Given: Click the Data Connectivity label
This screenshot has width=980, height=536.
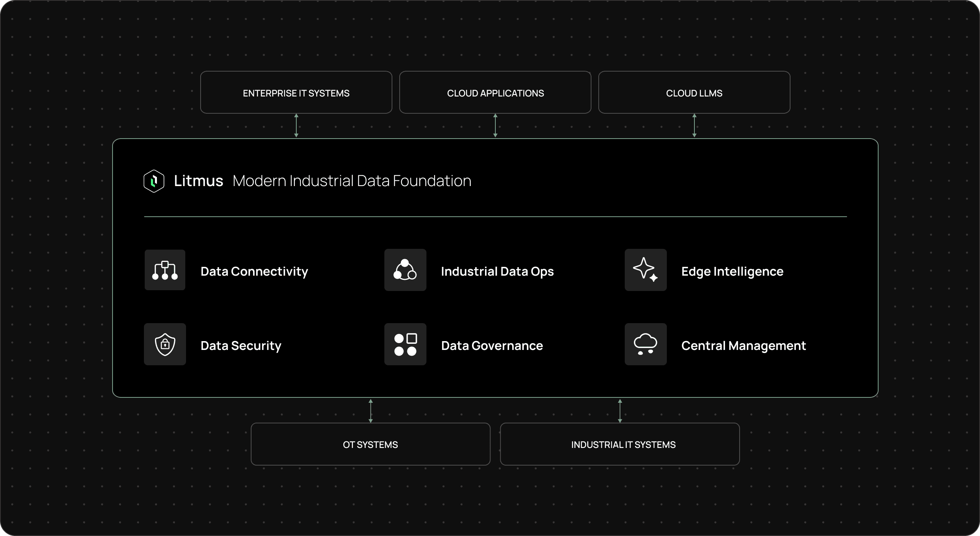Looking at the screenshot, I should (254, 271).
